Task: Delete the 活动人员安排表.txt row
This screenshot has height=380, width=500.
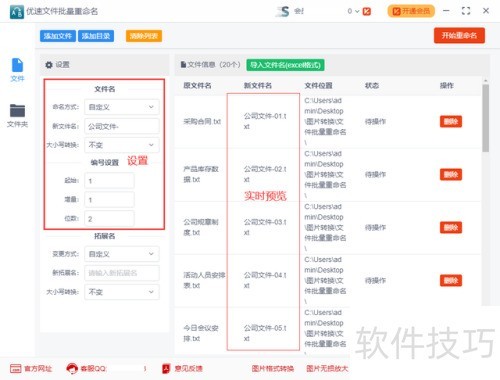Action: [451, 280]
